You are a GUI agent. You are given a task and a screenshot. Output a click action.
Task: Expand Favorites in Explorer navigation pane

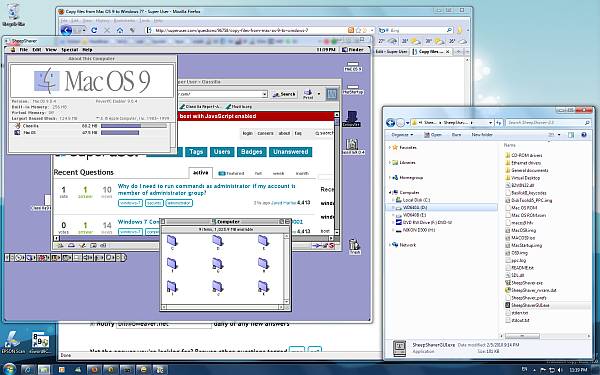tap(390, 147)
